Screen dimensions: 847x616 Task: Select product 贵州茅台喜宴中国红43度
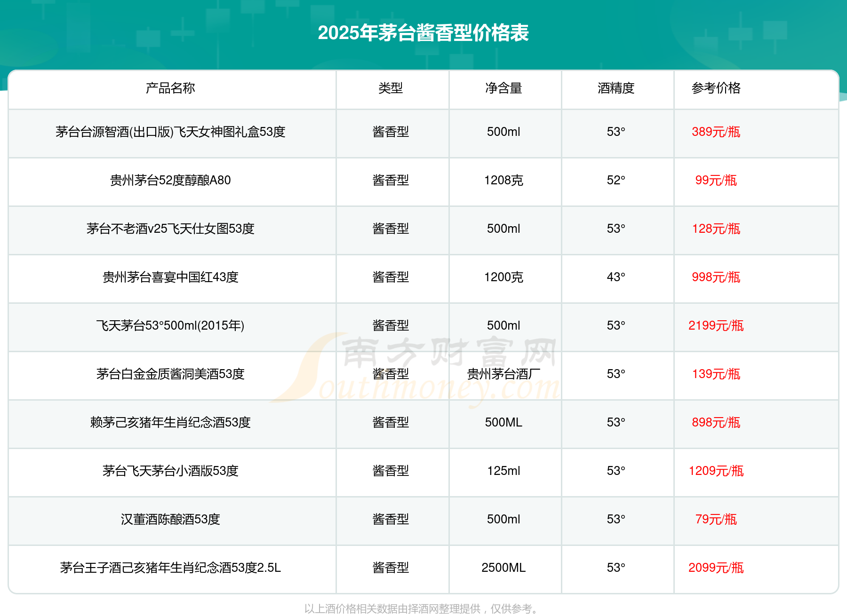click(x=170, y=277)
